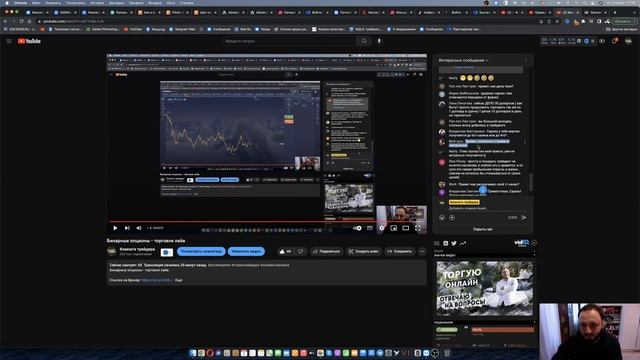Mute the video player volume
Image resolution: width=640 pixels, height=360 pixels.
139,228
